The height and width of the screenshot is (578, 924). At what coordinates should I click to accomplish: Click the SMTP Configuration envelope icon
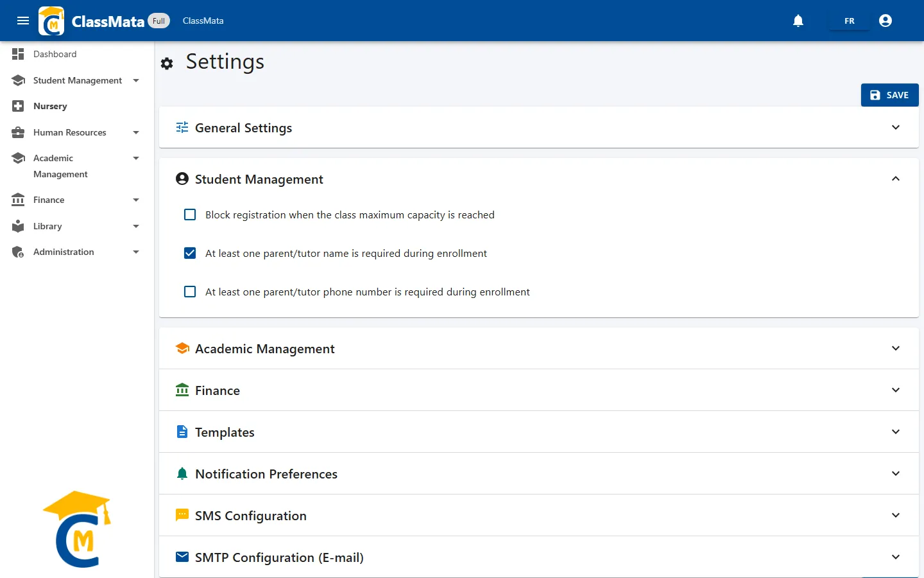[x=182, y=557]
